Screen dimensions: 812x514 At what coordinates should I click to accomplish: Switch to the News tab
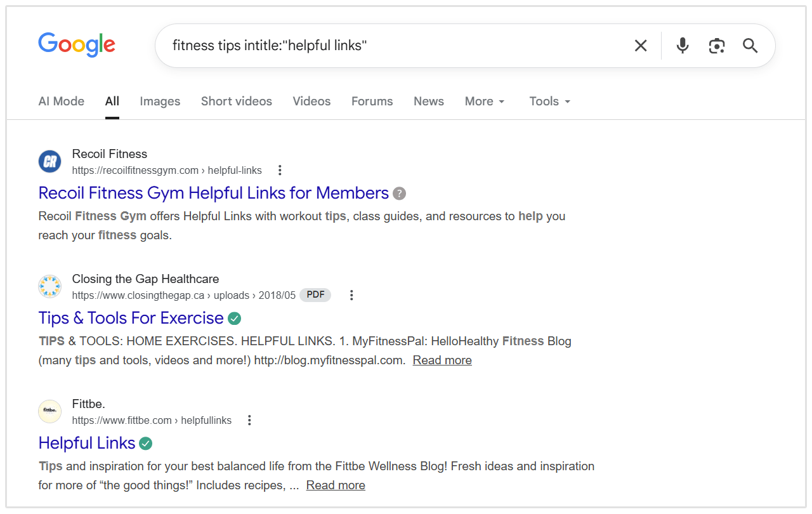[428, 101]
